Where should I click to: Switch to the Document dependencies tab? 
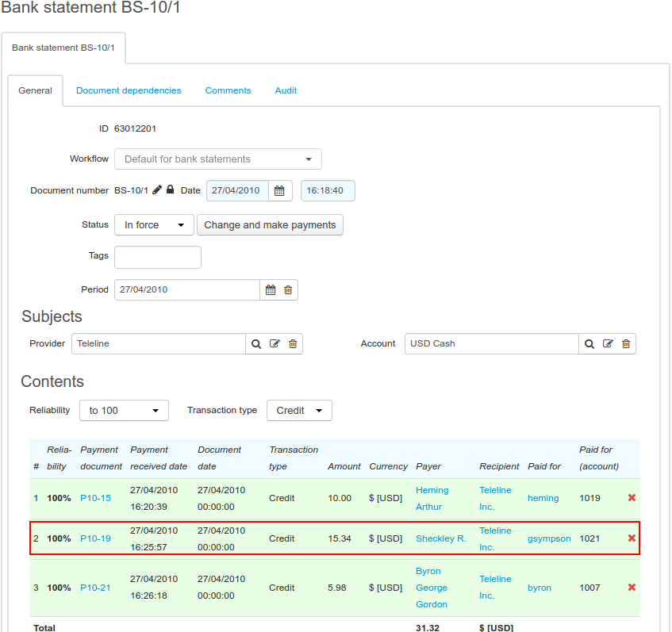129,90
